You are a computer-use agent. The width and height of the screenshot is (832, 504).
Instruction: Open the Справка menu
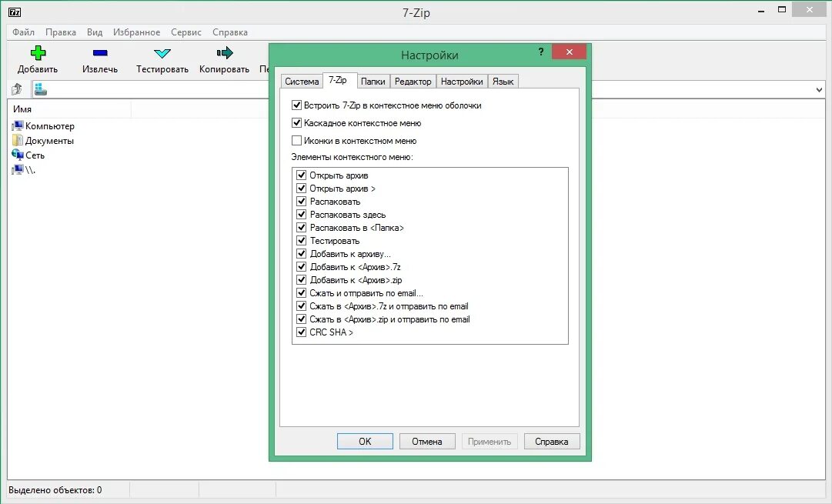tap(230, 32)
